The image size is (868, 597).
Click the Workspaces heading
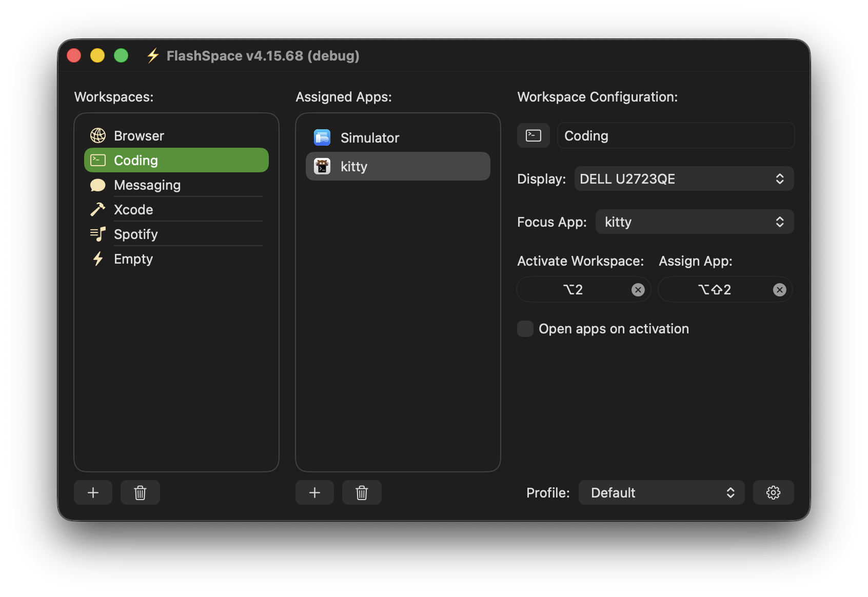click(114, 97)
